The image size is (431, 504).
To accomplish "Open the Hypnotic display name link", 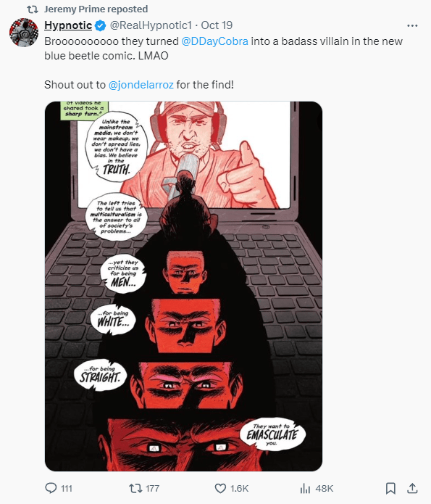I will [x=68, y=25].
